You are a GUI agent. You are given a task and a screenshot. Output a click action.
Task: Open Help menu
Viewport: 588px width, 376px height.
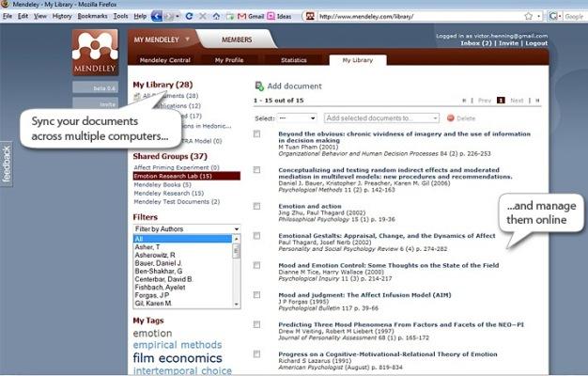(140, 16)
